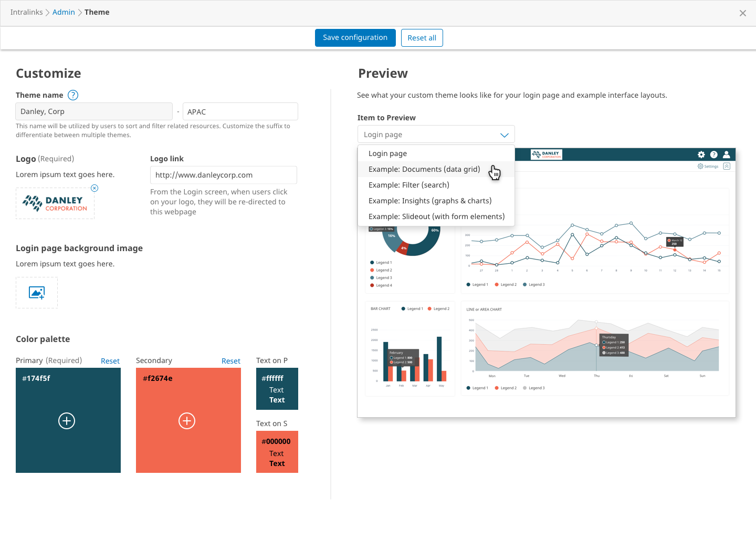Viewport: 756px width, 538px height.
Task: Close the Theme admin page
Action: point(743,13)
